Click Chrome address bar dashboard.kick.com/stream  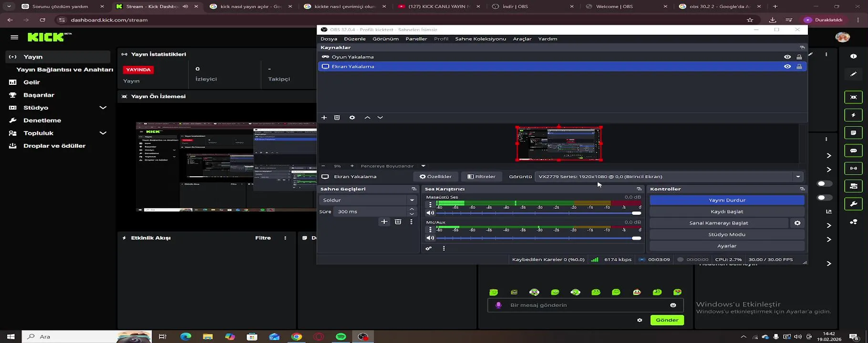coord(109,20)
